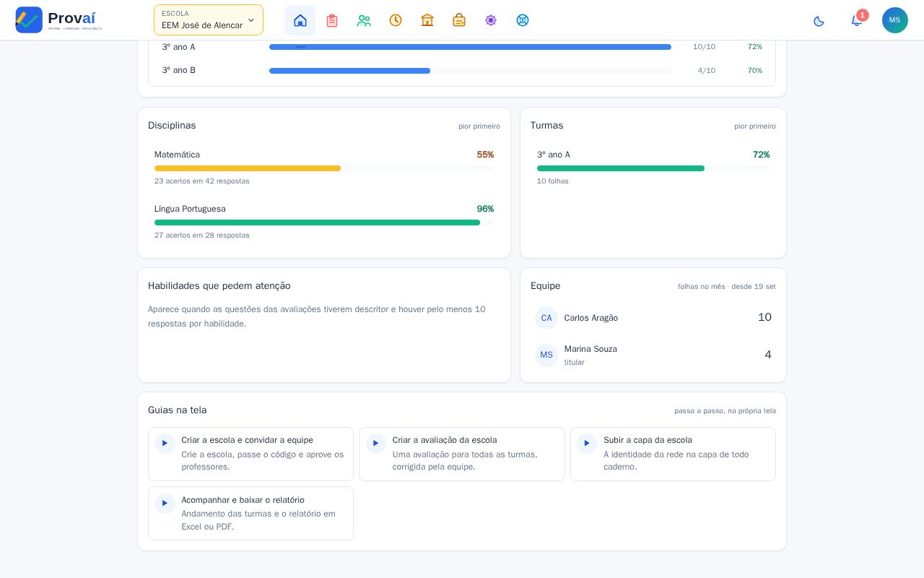Click the Habilidades que pedem atenção heading

click(219, 286)
